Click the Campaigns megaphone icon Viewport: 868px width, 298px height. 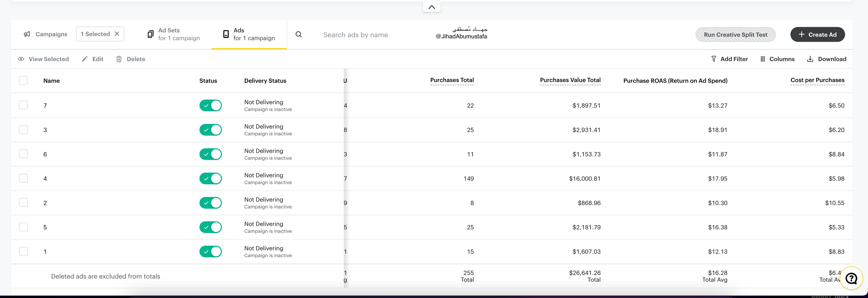click(27, 34)
